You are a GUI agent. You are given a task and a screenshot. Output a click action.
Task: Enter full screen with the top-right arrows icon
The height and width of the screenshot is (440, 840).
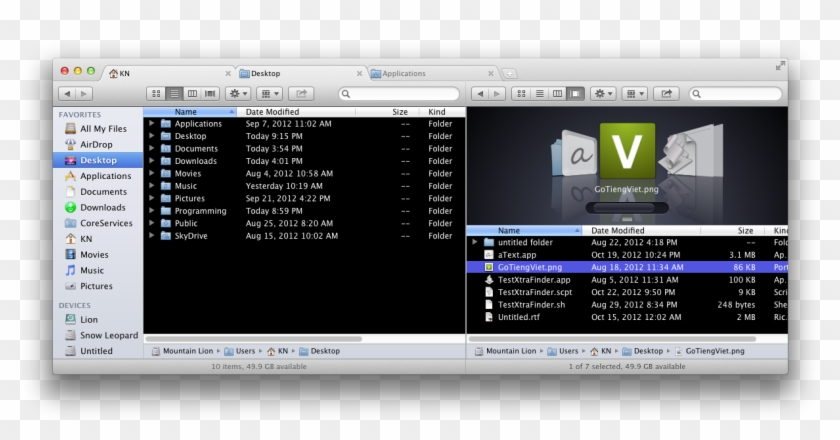point(779,66)
